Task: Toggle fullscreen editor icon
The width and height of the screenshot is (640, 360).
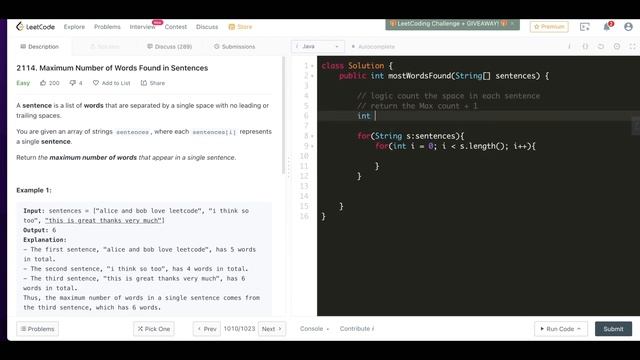Action: click(x=632, y=47)
